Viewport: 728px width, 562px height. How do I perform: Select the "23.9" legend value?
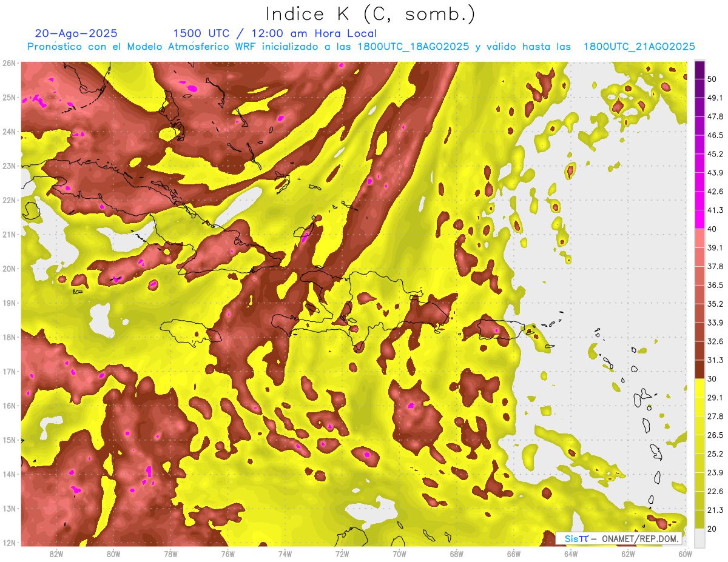coord(715,472)
